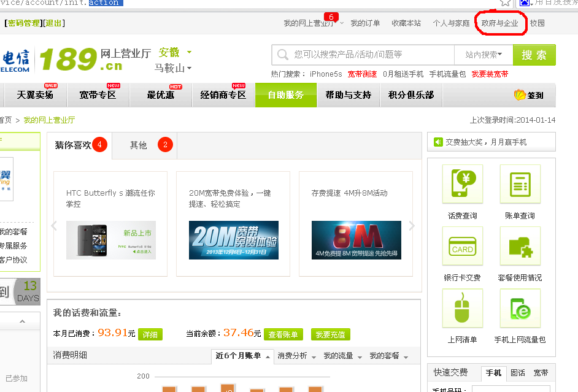578x392 pixels.
Task: Click the 我要充值 button
Action: coord(331,334)
